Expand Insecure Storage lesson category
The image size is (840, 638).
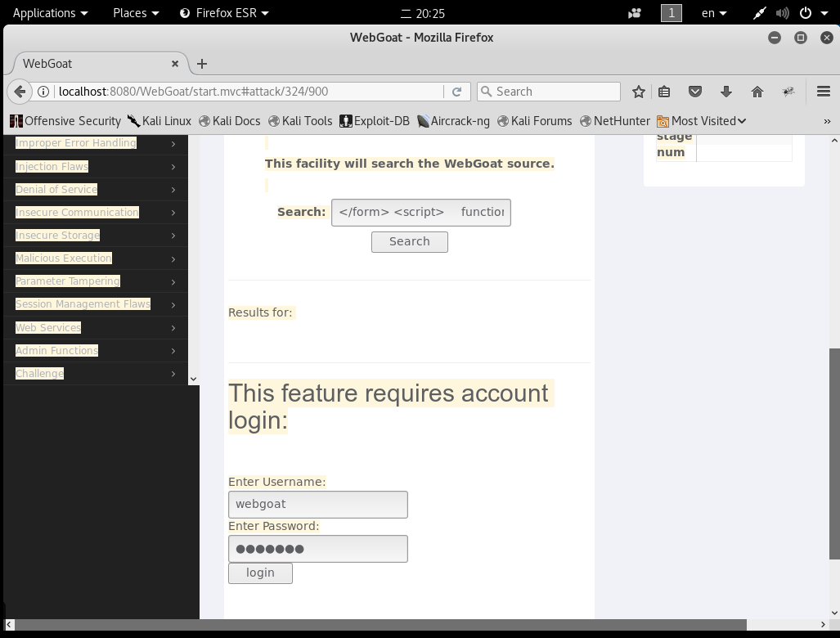click(96, 236)
